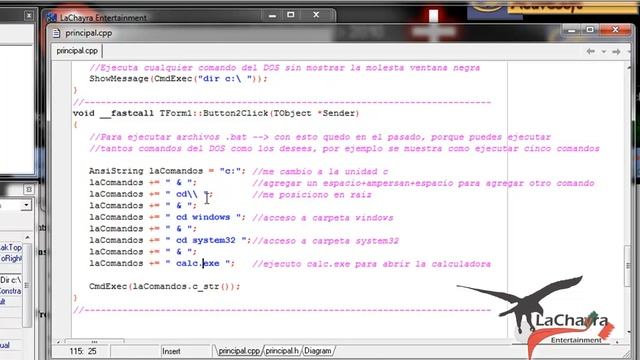Click the '//me posiciono en raiz' comment
The image size is (640, 360).
[x=312, y=195]
